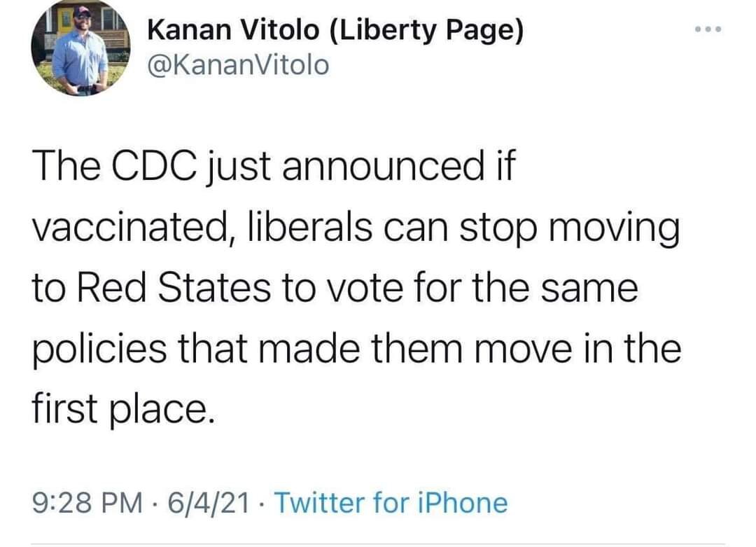The image size is (756, 547).
Task: Select the word vaccinated in the tweet
Action: tap(130, 228)
